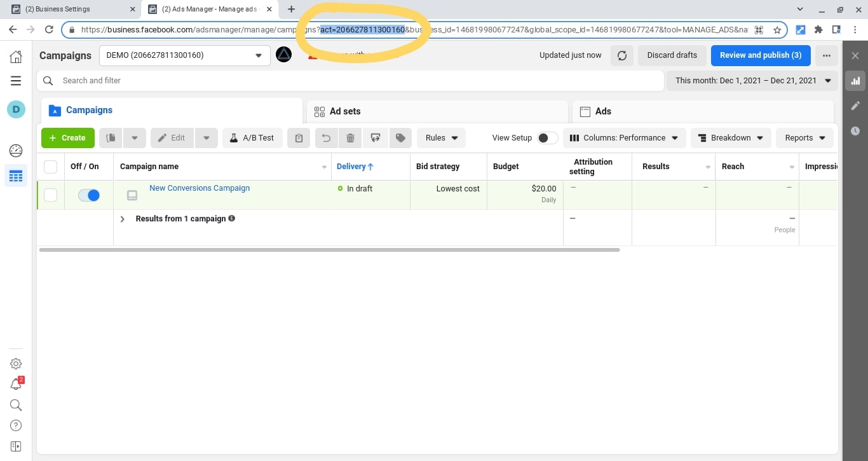This screenshot has height=461, width=868.
Task: Open the Rules dropdown
Action: click(441, 138)
